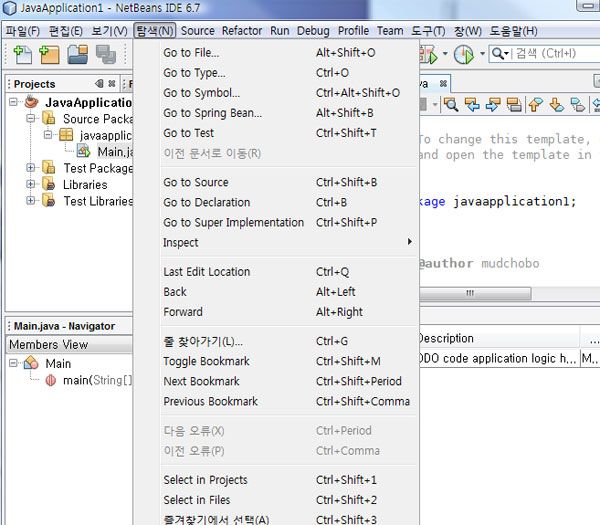Open the Debug menu
The height and width of the screenshot is (525, 600).
tap(313, 31)
